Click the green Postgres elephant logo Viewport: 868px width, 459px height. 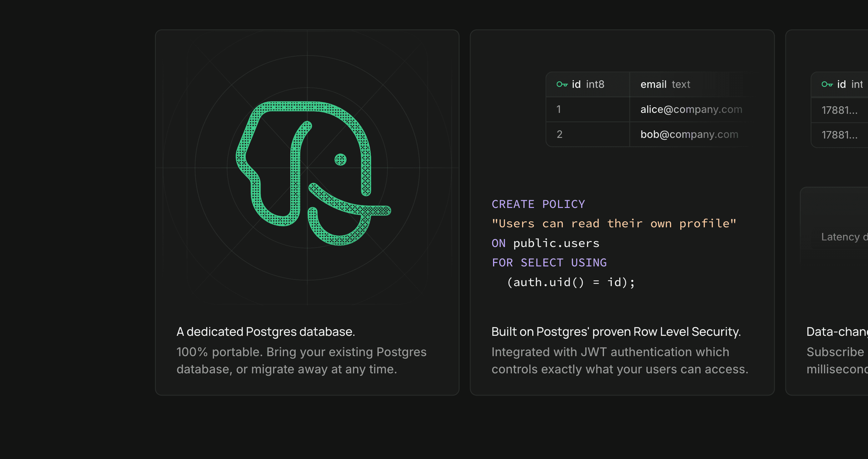[313, 173]
